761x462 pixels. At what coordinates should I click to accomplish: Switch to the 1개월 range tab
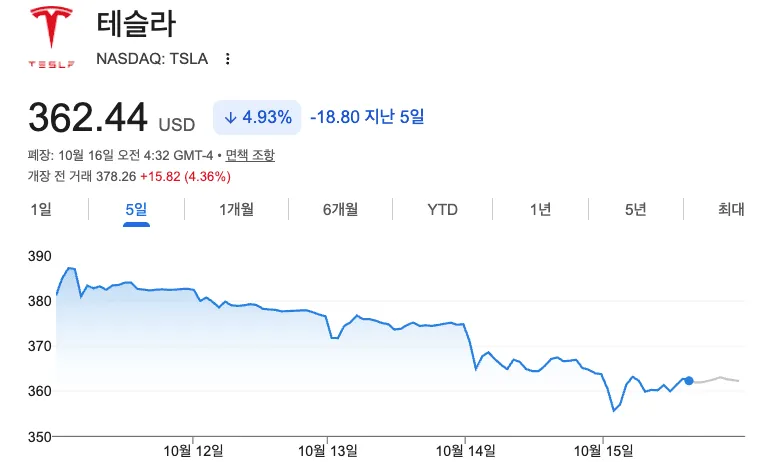tap(236, 209)
